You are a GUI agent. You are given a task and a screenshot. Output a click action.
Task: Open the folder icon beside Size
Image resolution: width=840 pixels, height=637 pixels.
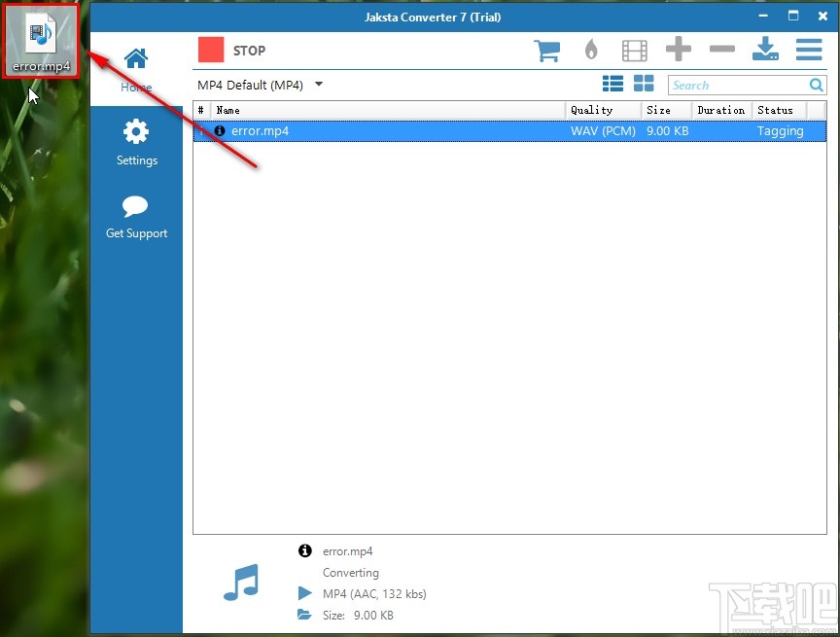pyautogui.click(x=304, y=615)
